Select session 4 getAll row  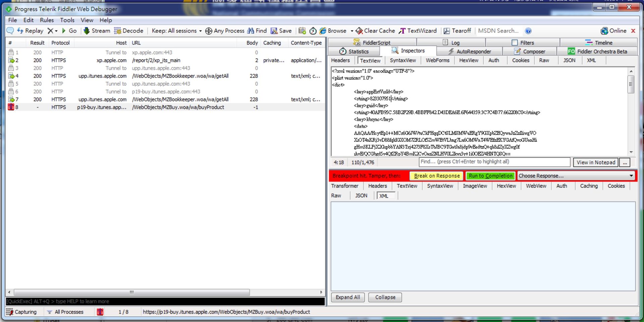(x=165, y=76)
